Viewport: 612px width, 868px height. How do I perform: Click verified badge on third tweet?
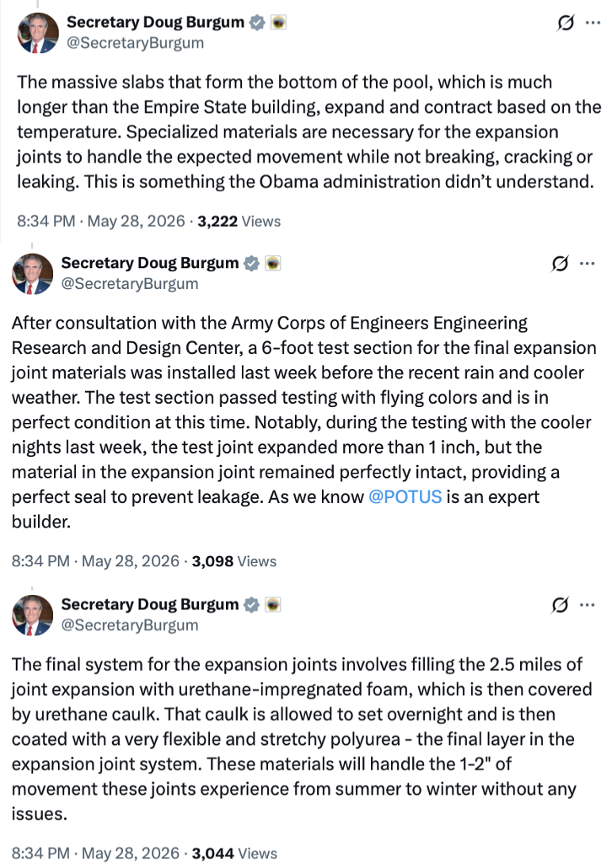[x=251, y=605]
